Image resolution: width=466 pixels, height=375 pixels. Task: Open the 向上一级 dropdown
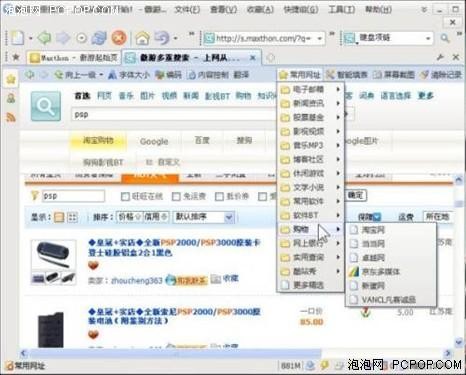(101, 75)
